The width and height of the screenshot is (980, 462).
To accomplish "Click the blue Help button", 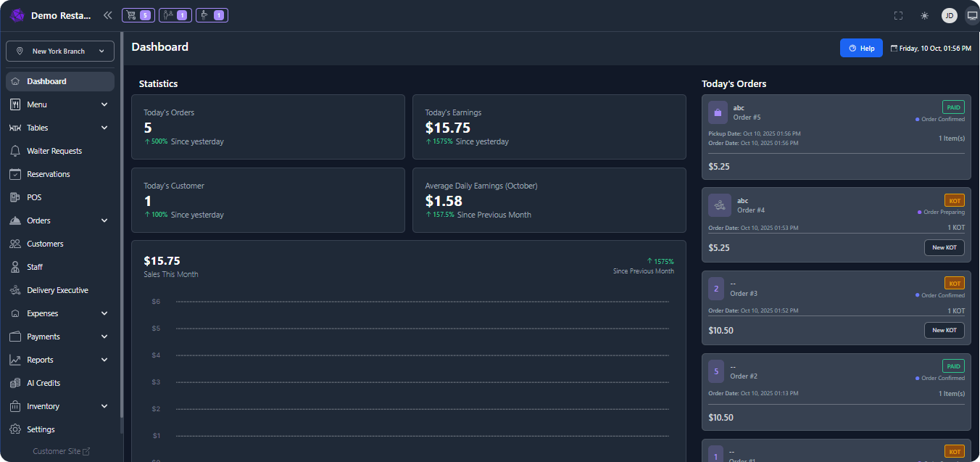I will click(x=861, y=48).
